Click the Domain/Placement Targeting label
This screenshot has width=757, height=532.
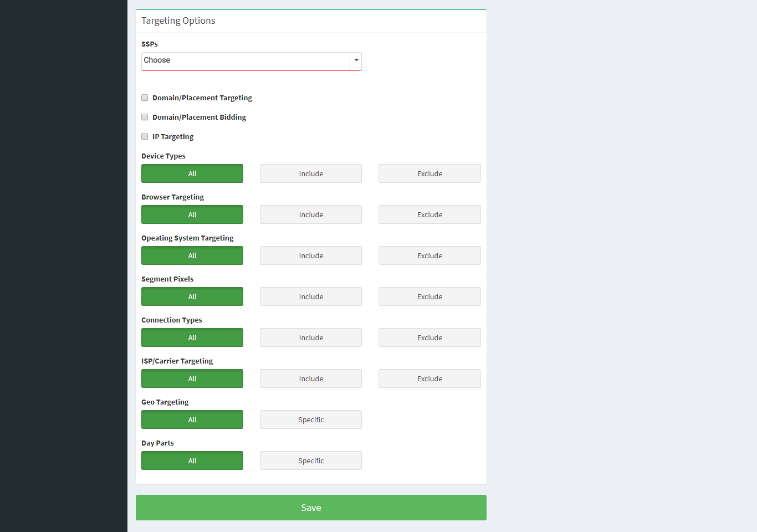[x=202, y=98]
